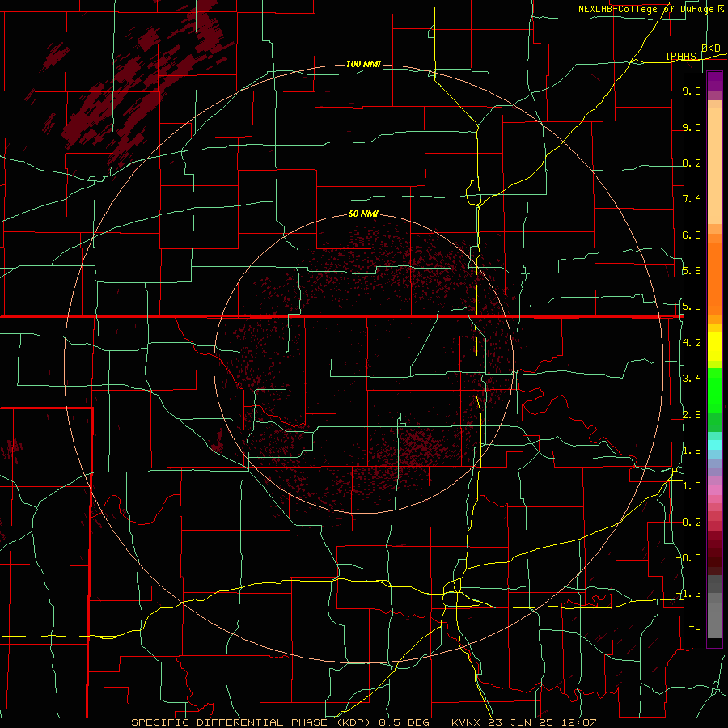Click the -0.5 value on the color scale

pos(689,557)
